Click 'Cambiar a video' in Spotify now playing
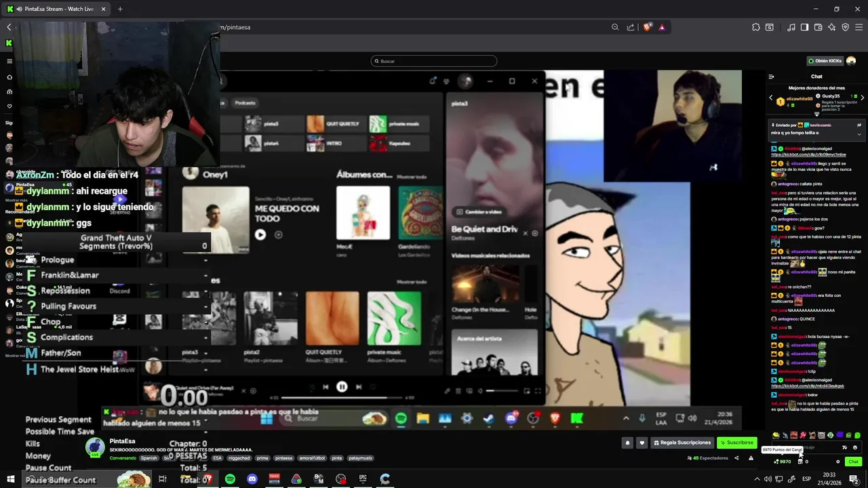 (479, 212)
